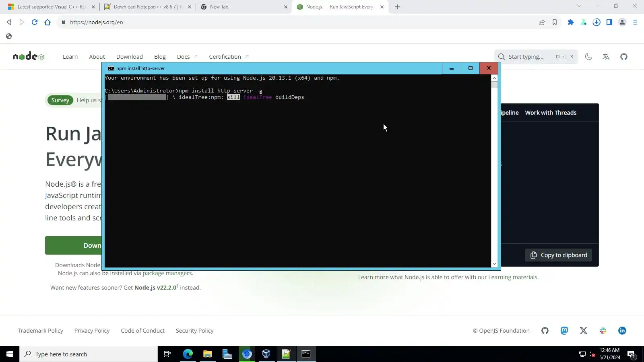Open the Download navigation item
This screenshot has height=362, width=644.
tap(130, 57)
